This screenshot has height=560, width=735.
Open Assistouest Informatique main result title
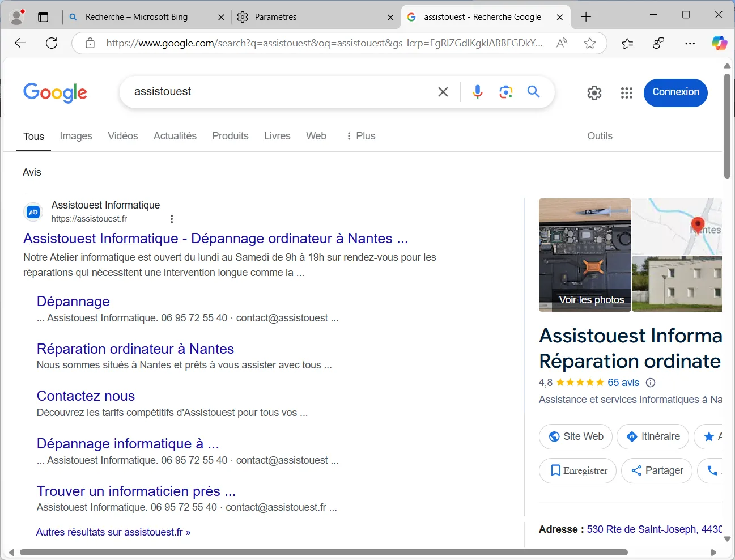(x=215, y=239)
